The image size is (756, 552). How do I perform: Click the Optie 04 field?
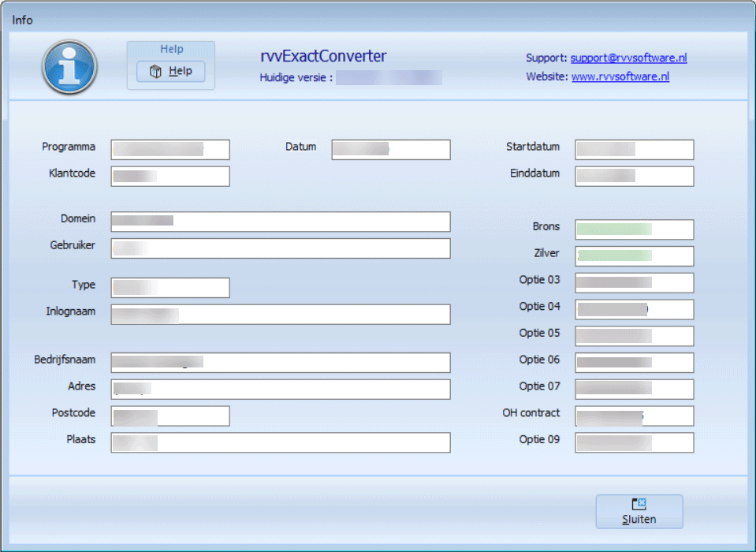point(635,309)
